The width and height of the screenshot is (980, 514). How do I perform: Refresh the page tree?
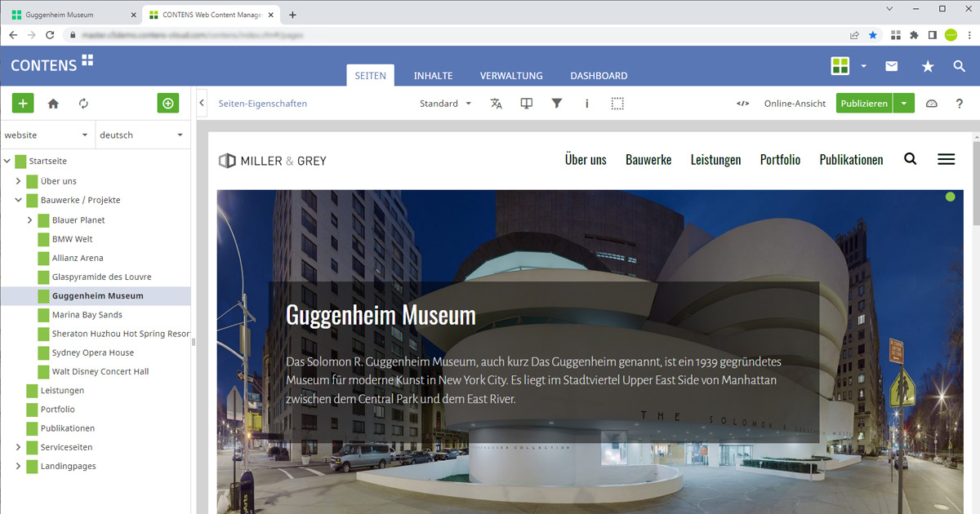pos(83,104)
